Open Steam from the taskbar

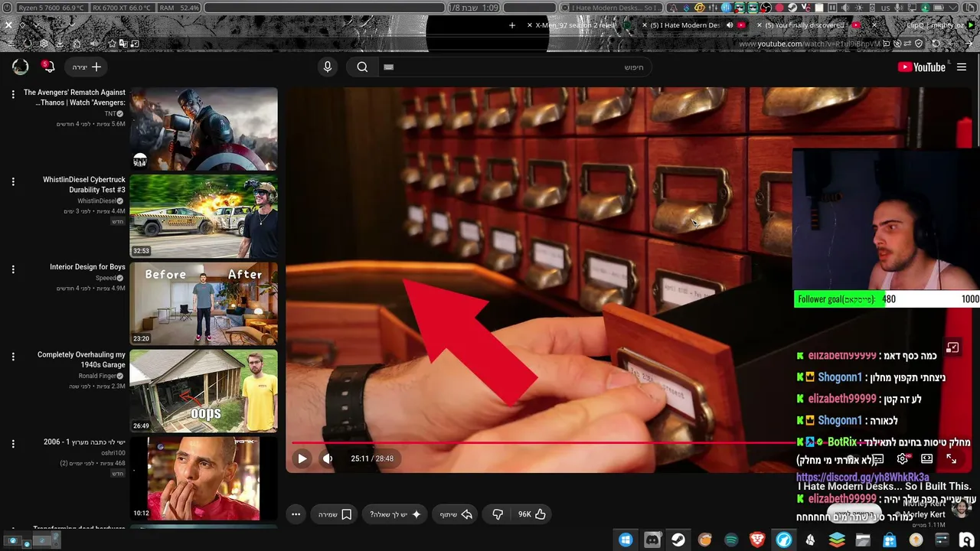pyautogui.click(x=678, y=540)
